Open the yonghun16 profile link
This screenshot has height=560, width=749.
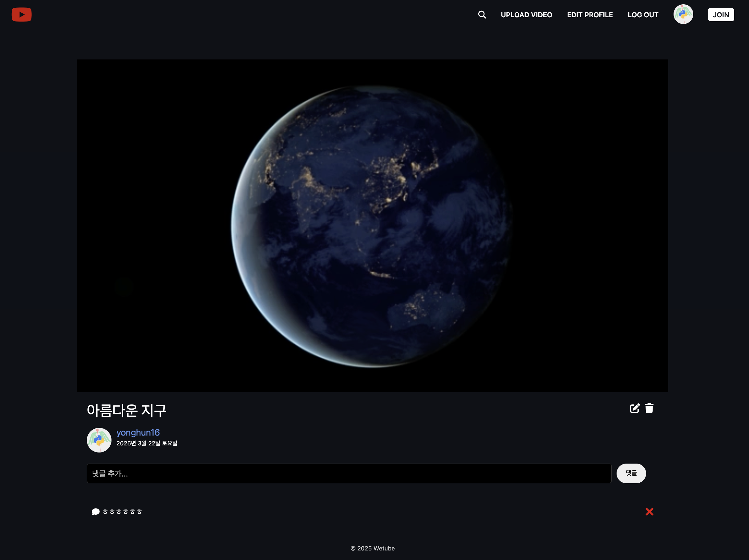pyautogui.click(x=138, y=433)
